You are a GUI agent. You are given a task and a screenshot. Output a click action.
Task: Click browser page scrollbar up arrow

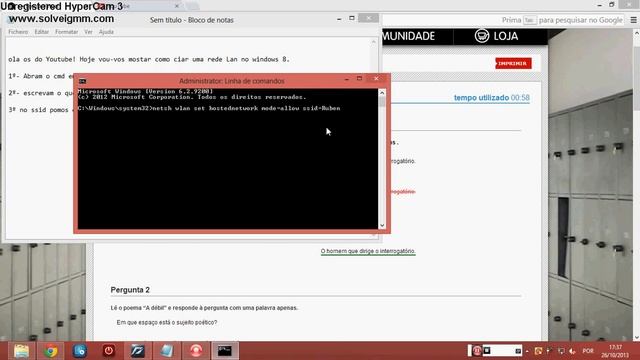pyautogui.click(x=636, y=33)
